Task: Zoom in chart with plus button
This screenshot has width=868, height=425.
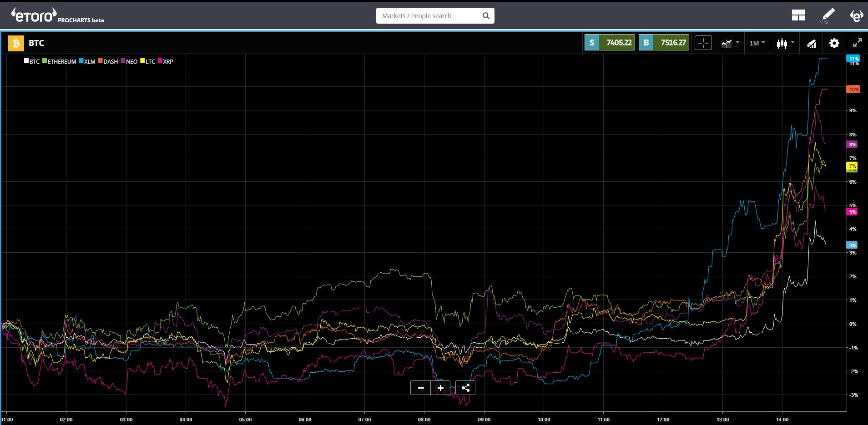Action: pyautogui.click(x=440, y=388)
